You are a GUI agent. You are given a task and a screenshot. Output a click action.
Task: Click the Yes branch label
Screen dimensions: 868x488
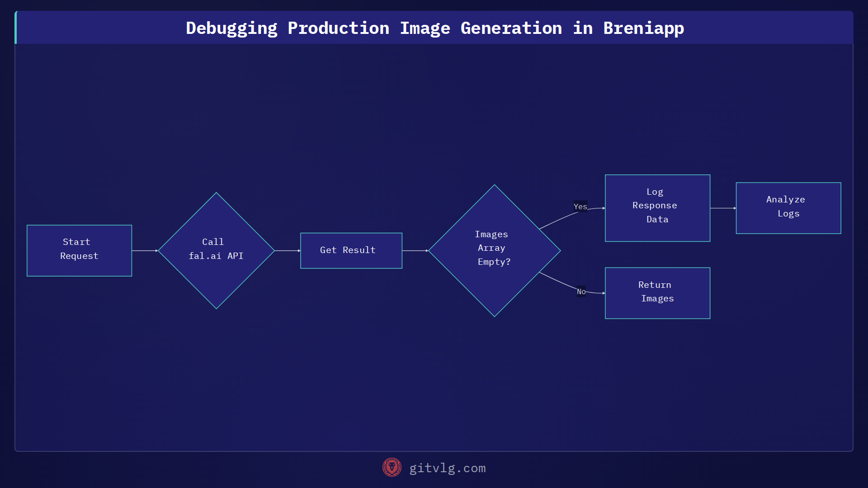click(x=580, y=206)
